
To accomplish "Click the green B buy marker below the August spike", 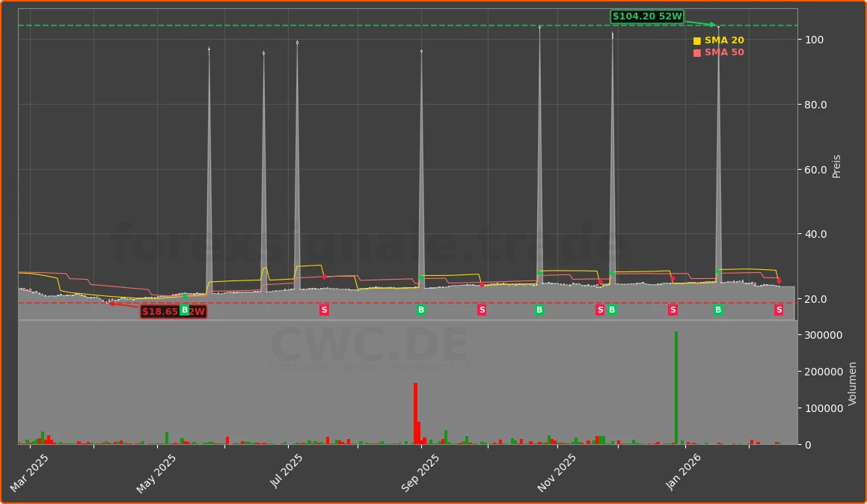I will (x=420, y=309).
